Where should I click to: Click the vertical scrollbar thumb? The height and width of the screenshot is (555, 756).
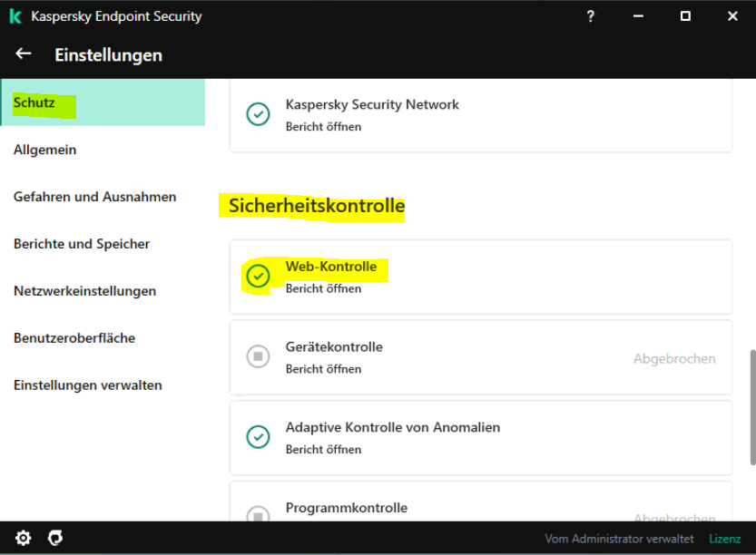coord(751,406)
